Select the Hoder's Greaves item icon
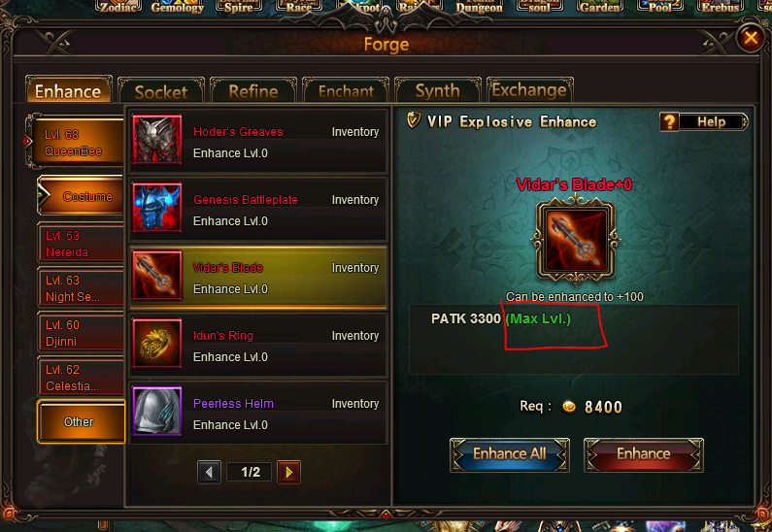The image size is (772, 532). (x=157, y=139)
